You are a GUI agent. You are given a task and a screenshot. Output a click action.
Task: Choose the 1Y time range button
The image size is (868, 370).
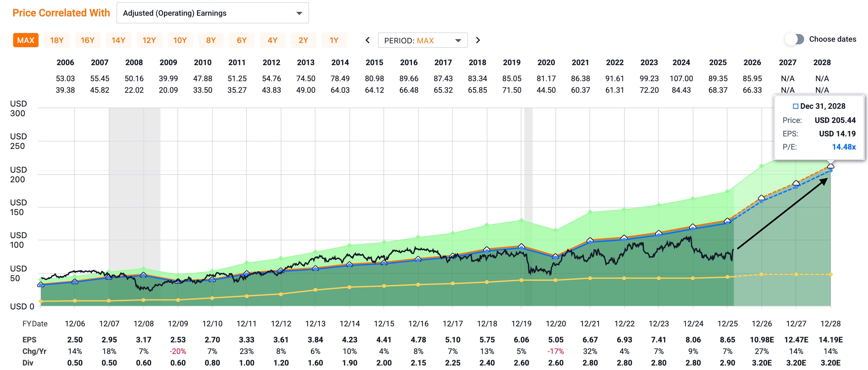click(334, 40)
